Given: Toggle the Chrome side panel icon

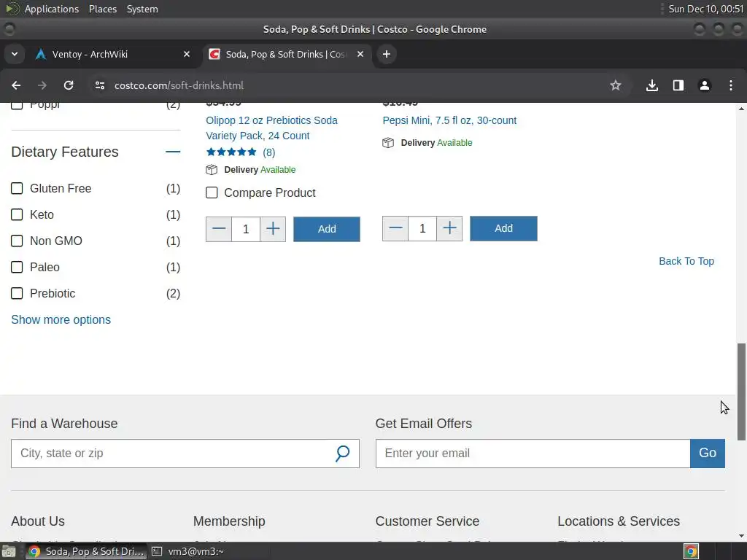Looking at the screenshot, I should tap(678, 85).
